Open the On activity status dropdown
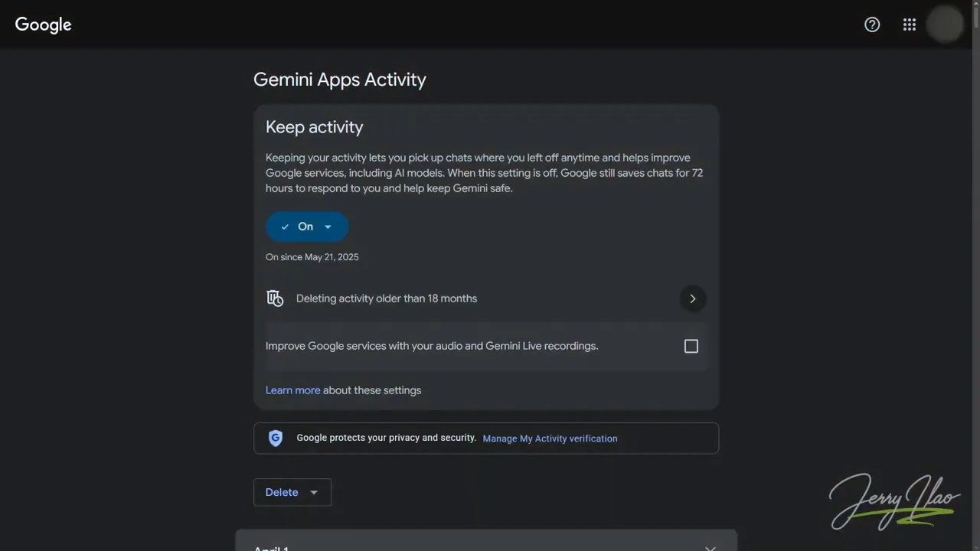Screen dimensions: 980x551 coord(307,227)
